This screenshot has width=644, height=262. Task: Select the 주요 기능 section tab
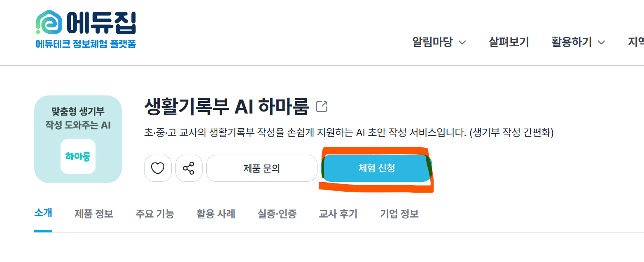point(154,213)
